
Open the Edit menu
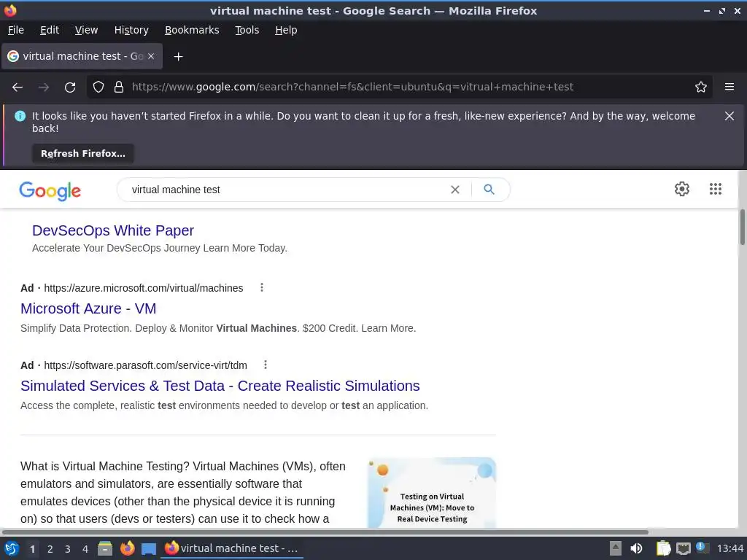tap(50, 30)
